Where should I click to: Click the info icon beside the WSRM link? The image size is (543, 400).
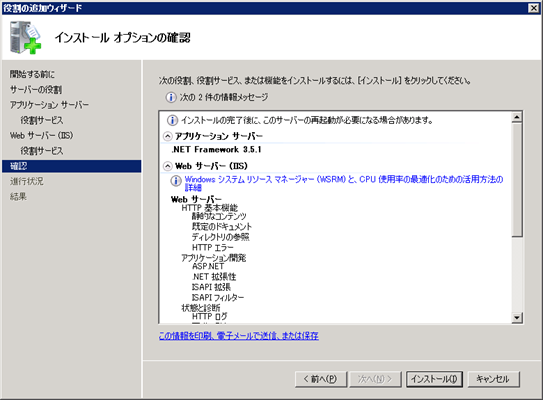(x=176, y=180)
